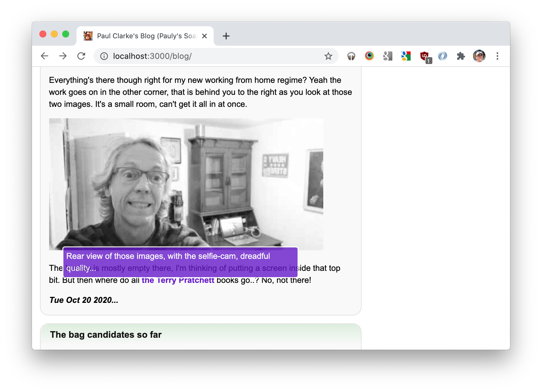Open a new browser tab
This screenshot has height=392, width=542.
point(226,36)
